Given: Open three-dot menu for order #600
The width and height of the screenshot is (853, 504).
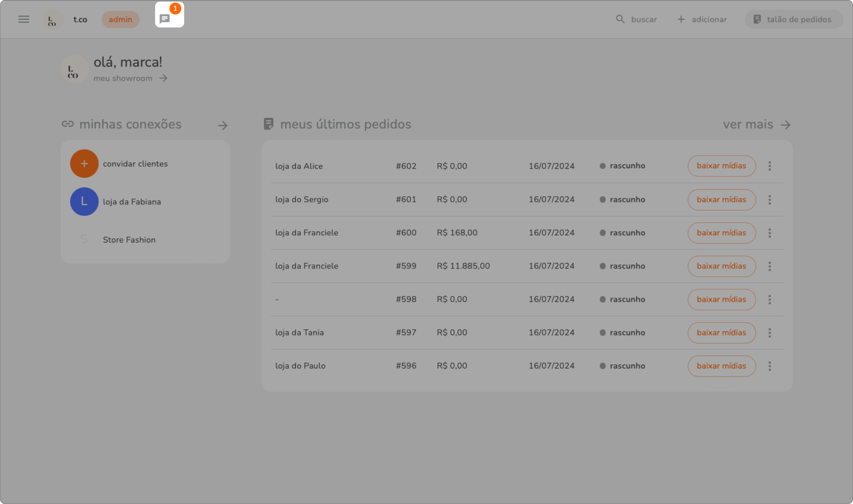Looking at the screenshot, I should click(x=769, y=233).
